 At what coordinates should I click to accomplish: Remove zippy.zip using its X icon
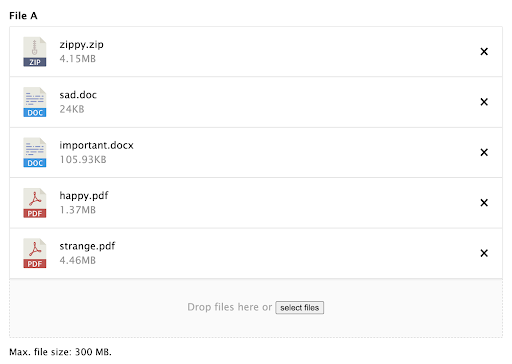[484, 51]
